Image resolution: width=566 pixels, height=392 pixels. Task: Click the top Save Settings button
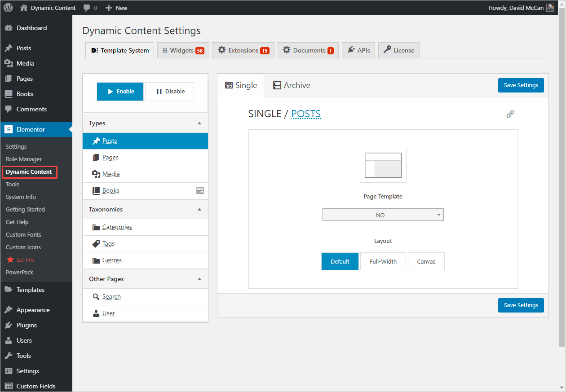tap(521, 85)
